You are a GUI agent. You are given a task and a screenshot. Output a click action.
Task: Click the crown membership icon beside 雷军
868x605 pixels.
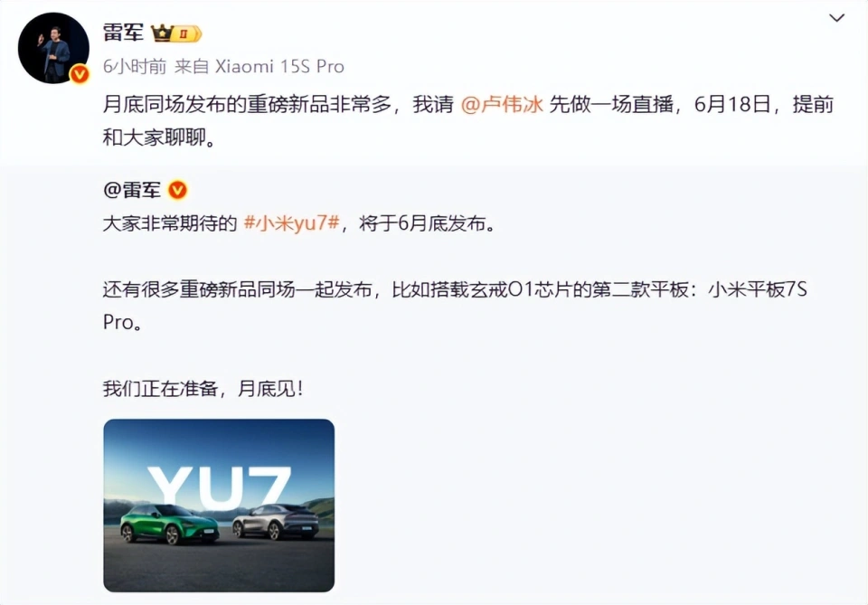162,33
